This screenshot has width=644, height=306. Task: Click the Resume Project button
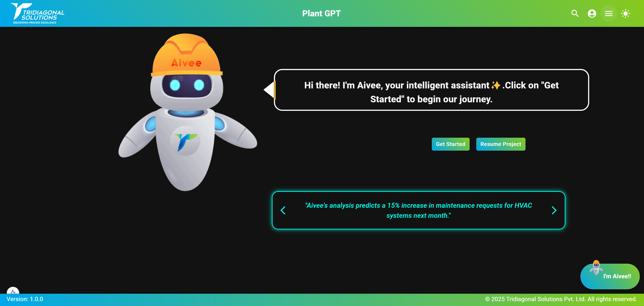[x=501, y=144]
